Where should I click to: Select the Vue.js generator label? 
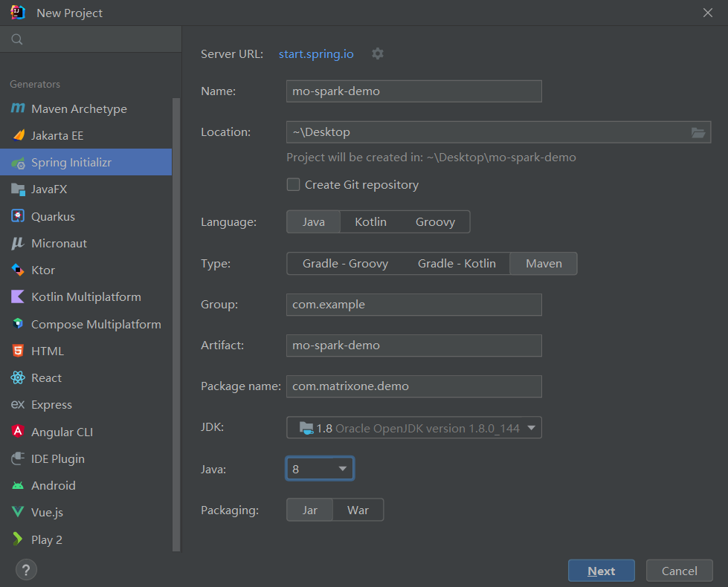click(x=47, y=512)
